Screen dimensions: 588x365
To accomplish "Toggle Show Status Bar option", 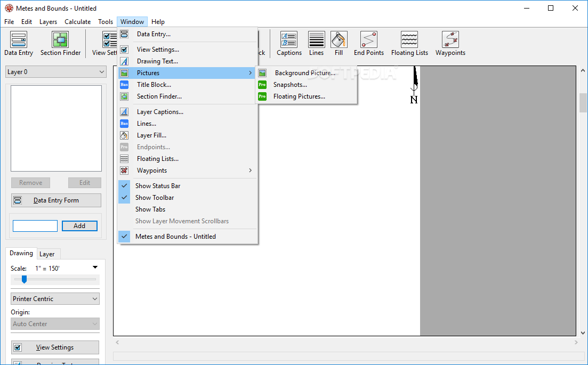I will coord(188,186).
